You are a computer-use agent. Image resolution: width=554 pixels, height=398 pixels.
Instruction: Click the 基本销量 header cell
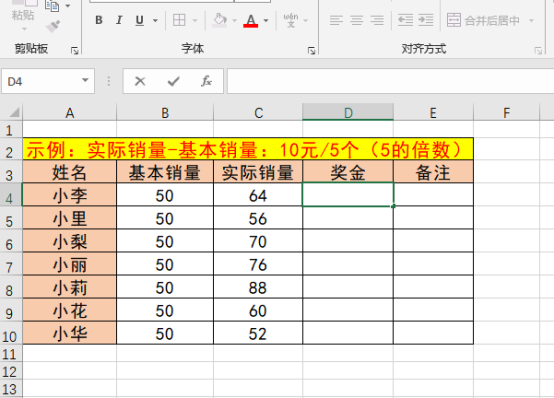pos(165,172)
